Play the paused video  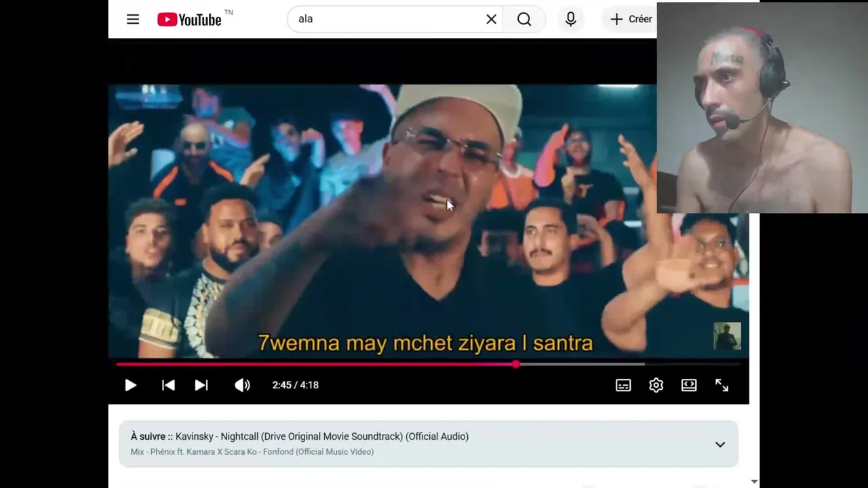point(130,385)
